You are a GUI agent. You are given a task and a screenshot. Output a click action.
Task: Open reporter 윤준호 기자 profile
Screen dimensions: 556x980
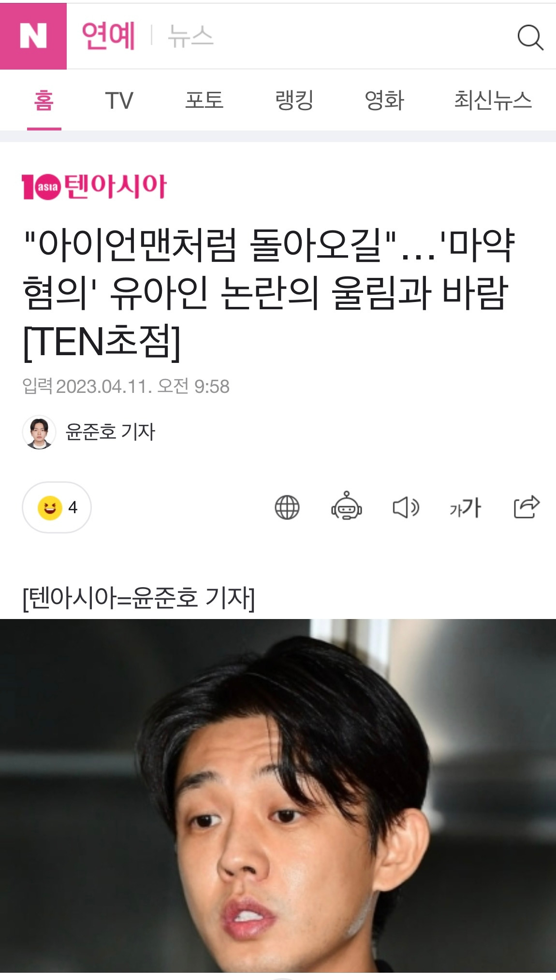point(110,432)
